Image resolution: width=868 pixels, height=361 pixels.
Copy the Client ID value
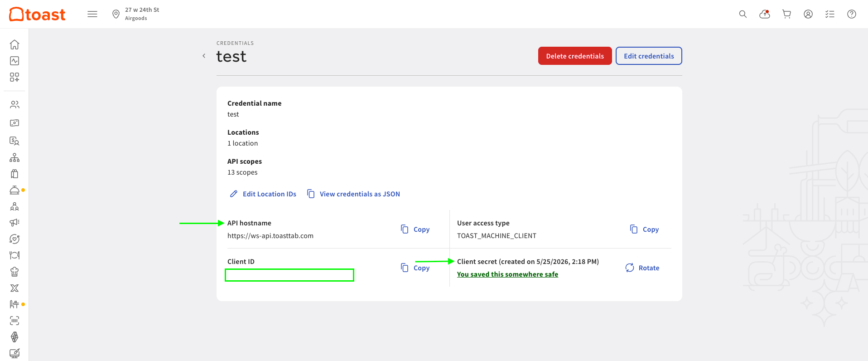(x=415, y=268)
